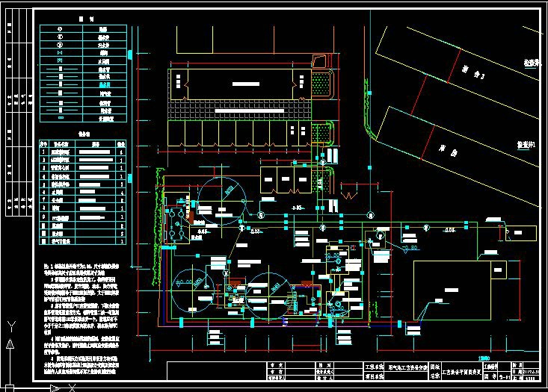Click the 审定 cell in the title block
The width and height of the screenshot is (548, 392).
(x=277, y=365)
